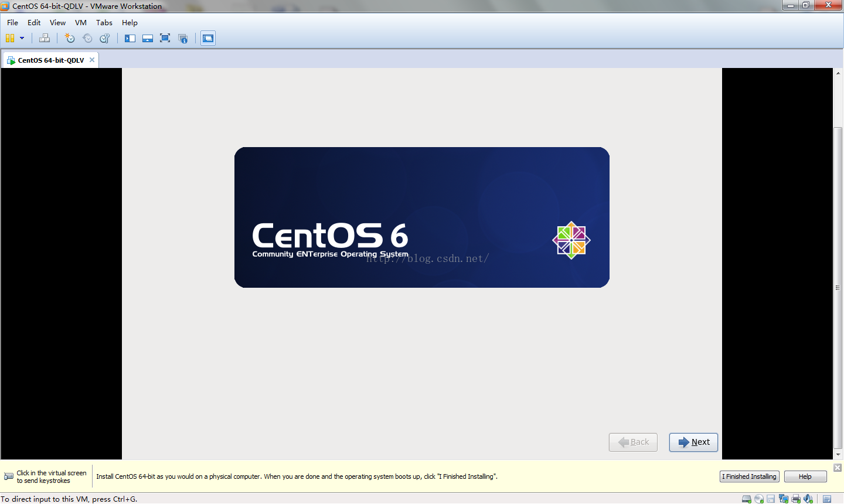
Task: Click the CentOS 6 splash banner
Action: coord(422,217)
